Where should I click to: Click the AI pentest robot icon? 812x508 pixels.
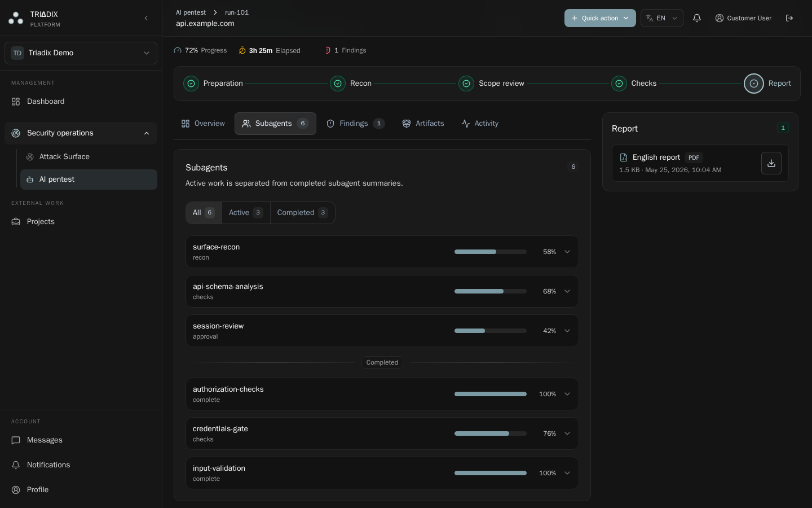[x=30, y=179]
